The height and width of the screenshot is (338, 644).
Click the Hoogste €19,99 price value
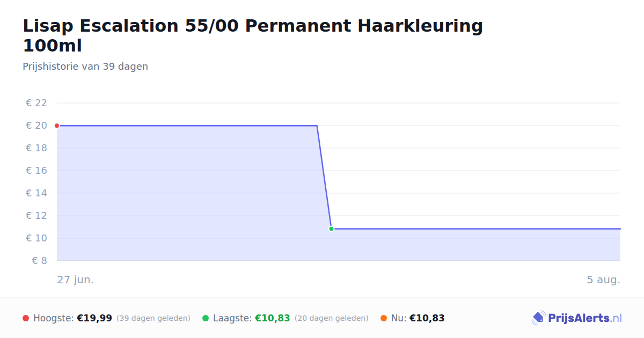click(94, 318)
